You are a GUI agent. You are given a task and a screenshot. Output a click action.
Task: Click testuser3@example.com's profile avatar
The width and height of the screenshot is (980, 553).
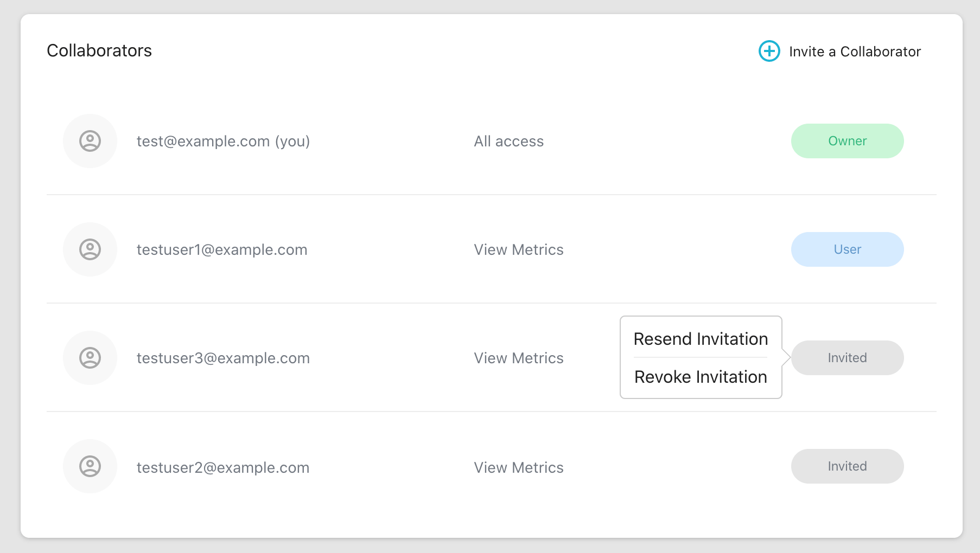pyautogui.click(x=90, y=358)
